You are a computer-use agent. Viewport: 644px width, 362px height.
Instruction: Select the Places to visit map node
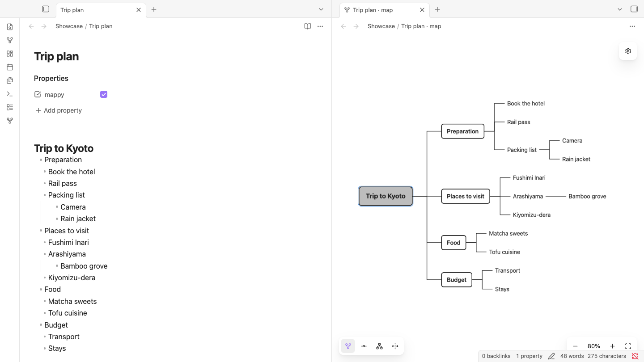click(466, 196)
